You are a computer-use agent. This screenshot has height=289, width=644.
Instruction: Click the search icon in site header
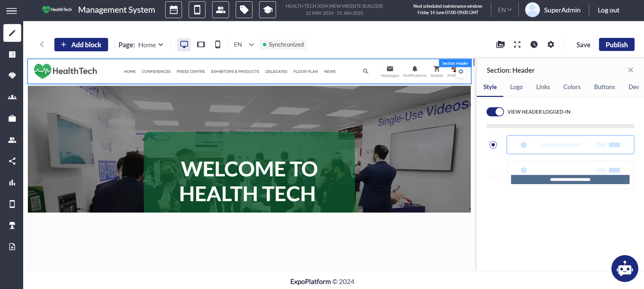[366, 71]
